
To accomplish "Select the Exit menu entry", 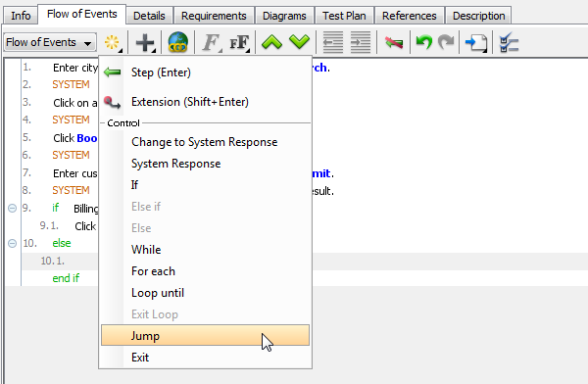I will [x=206, y=358].
